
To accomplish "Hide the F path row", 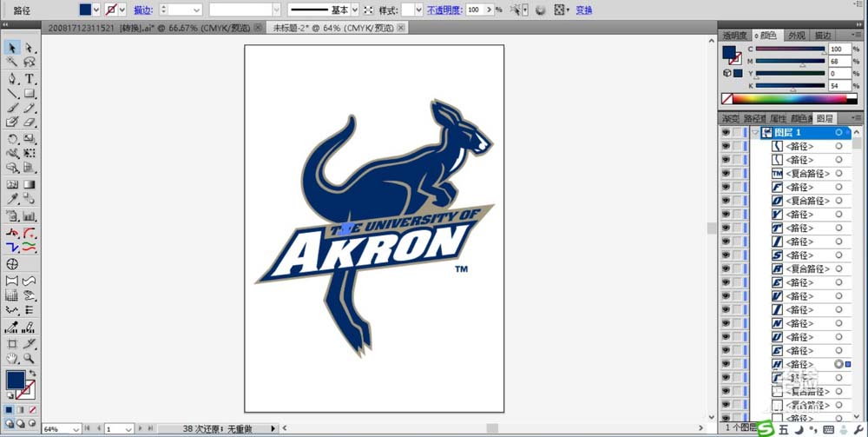I will (726, 187).
